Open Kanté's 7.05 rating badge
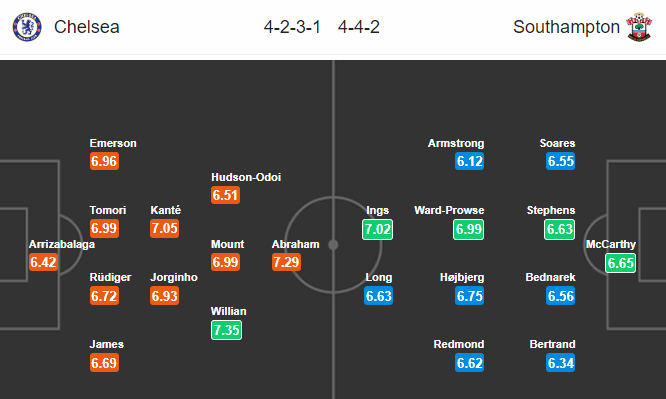This screenshot has width=666, height=399. tap(164, 229)
